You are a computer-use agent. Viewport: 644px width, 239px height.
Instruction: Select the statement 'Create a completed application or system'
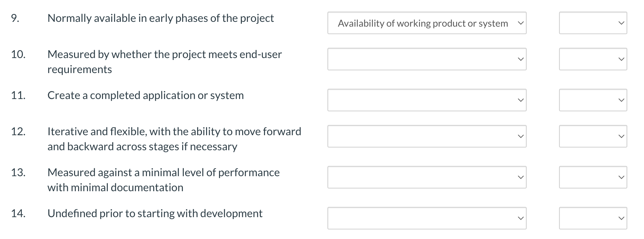(x=146, y=96)
